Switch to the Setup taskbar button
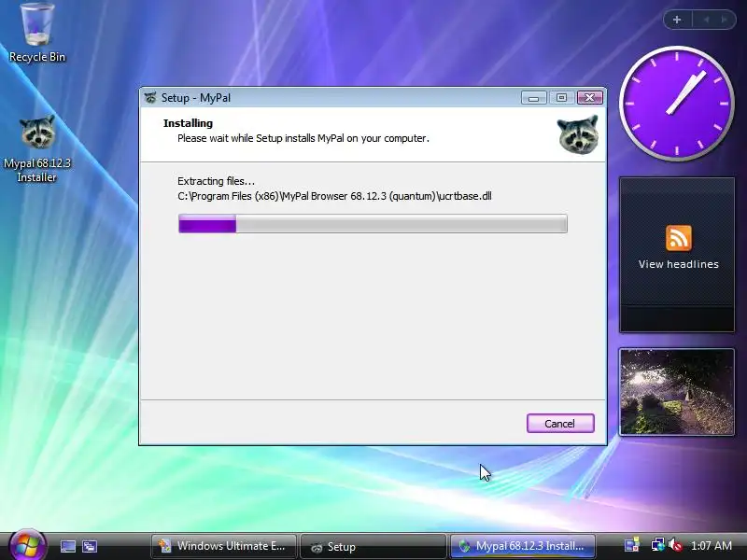Screen dimensions: 747x560 click(x=373, y=547)
